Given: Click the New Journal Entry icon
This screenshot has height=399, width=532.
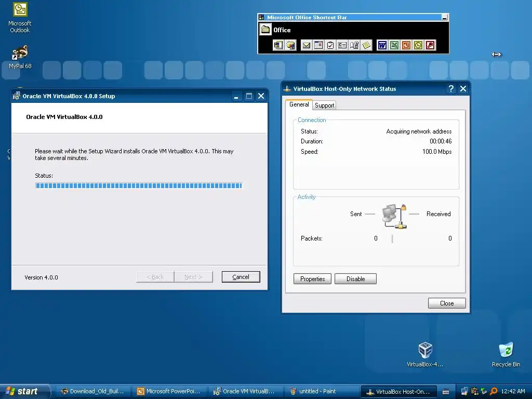Looking at the screenshot, I should click(x=354, y=45).
